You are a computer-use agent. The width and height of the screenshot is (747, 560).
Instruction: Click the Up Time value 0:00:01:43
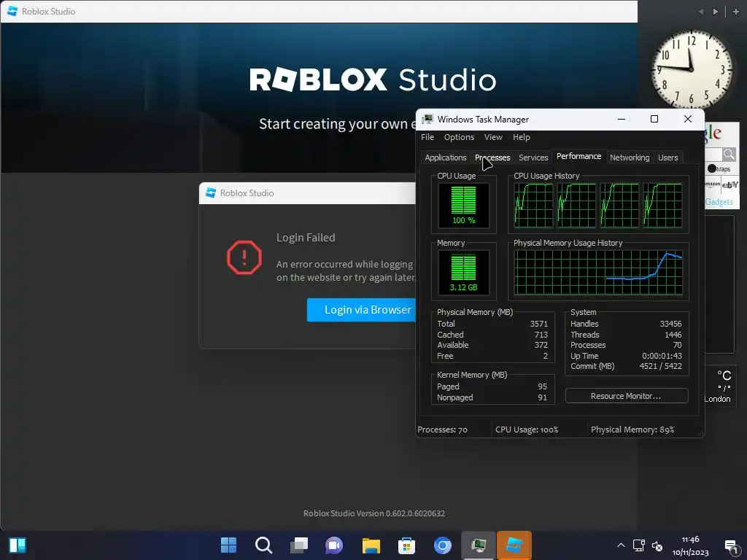662,356
